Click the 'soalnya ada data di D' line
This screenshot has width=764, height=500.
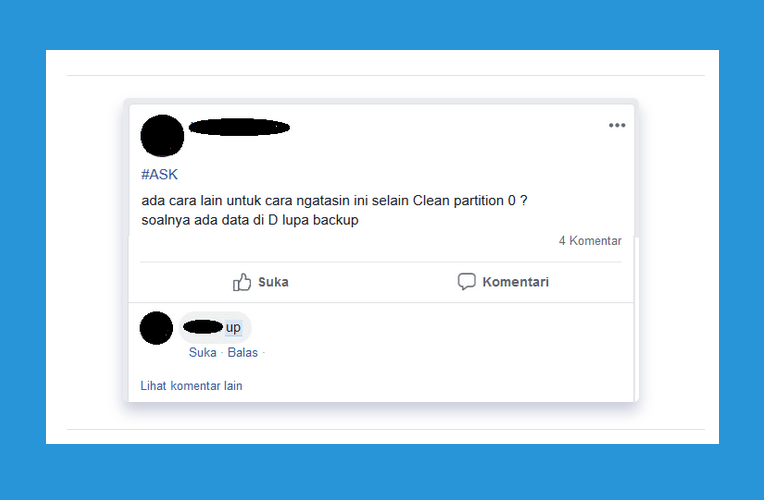[250, 220]
